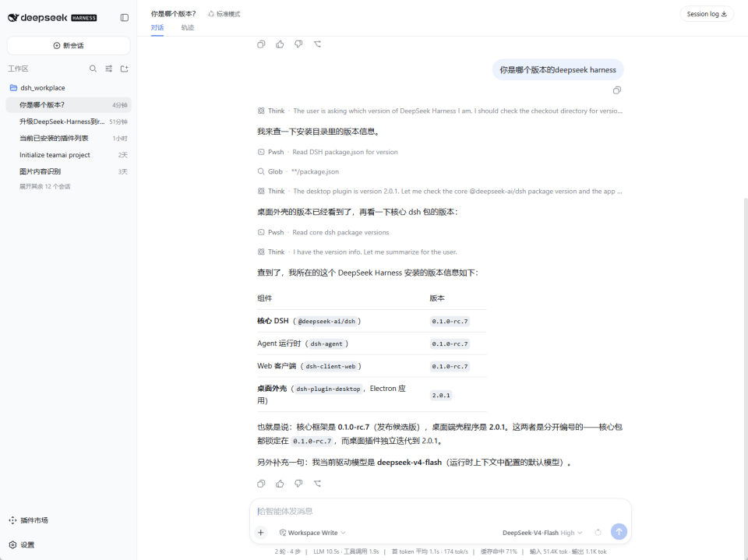Expand Pwsh Read core dsh package versions

323,232
